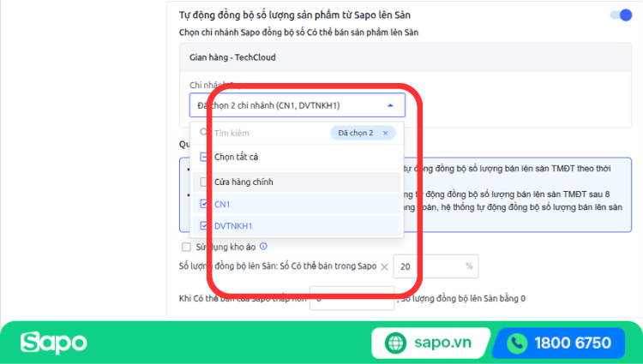Open the sapo.vn website link
This screenshot has width=643, height=364.
point(442,343)
